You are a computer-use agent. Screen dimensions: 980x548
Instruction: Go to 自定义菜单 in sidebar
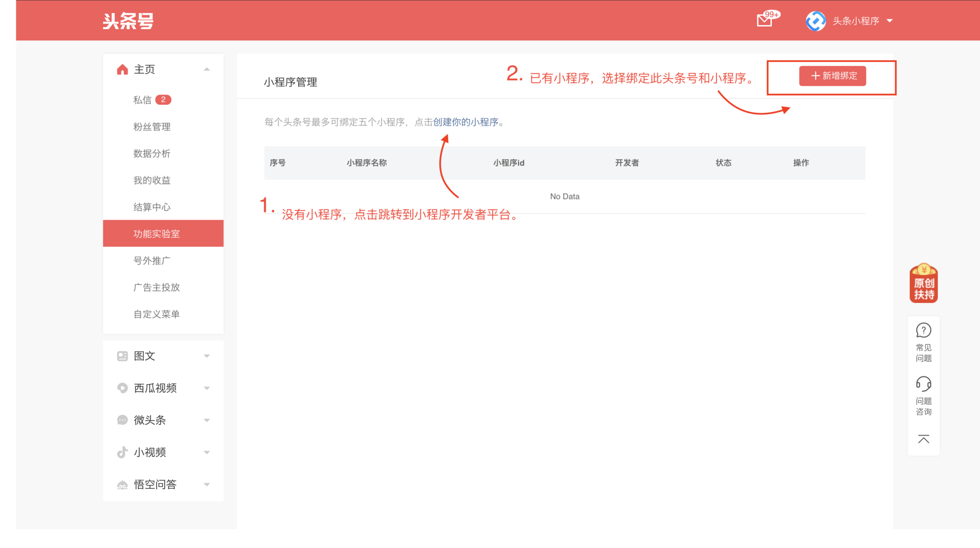tap(156, 314)
